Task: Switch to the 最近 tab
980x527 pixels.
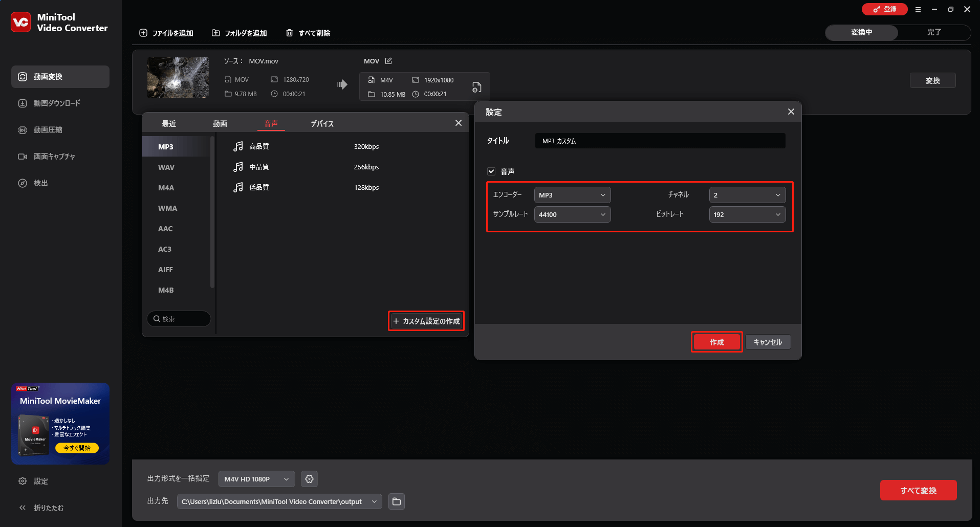Action: pyautogui.click(x=169, y=124)
